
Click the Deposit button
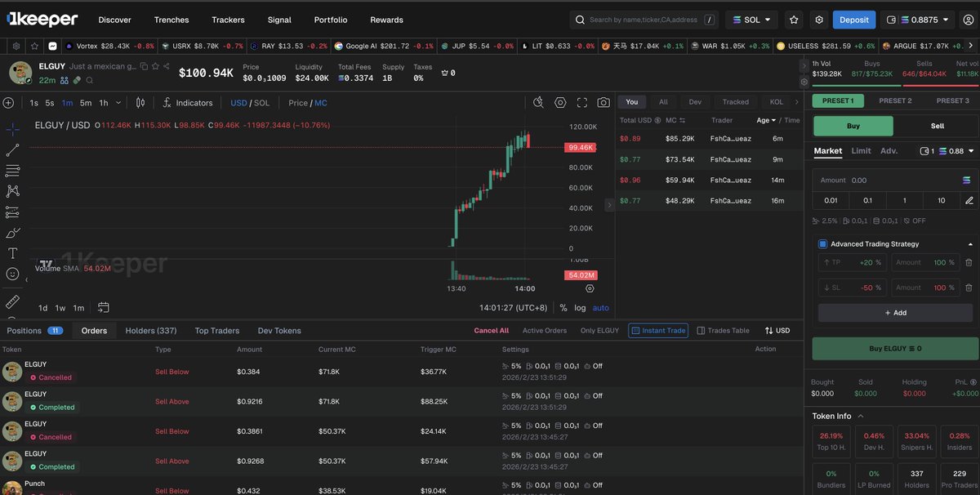click(854, 20)
